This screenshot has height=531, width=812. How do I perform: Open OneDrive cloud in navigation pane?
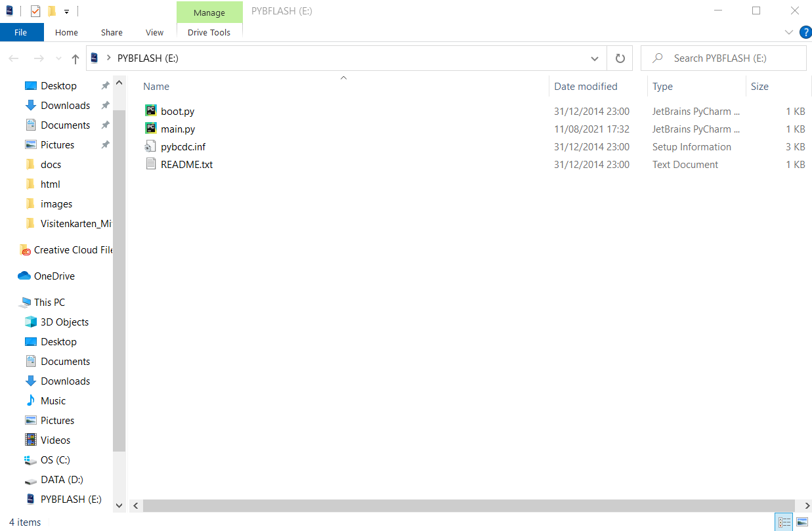point(54,276)
